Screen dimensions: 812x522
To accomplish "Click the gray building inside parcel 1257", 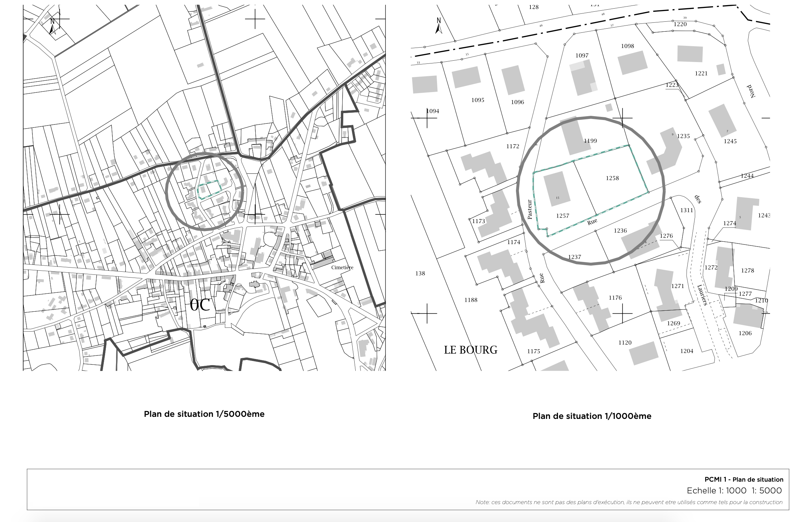I will (556, 189).
